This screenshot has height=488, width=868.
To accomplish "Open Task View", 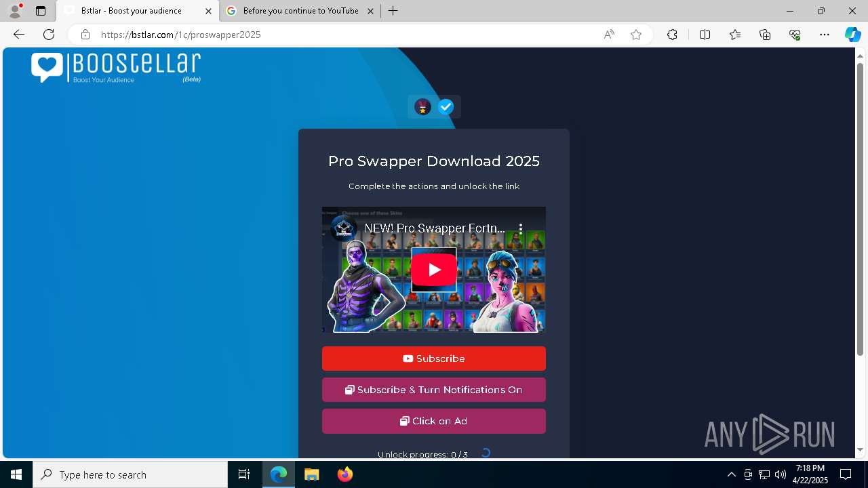I will pyautogui.click(x=244, y=474).
